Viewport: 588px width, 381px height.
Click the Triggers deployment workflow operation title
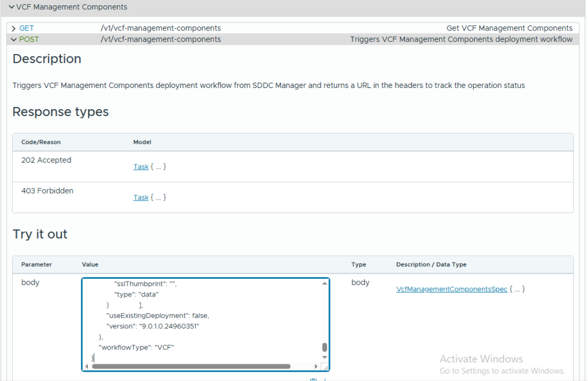pos(461,40)
